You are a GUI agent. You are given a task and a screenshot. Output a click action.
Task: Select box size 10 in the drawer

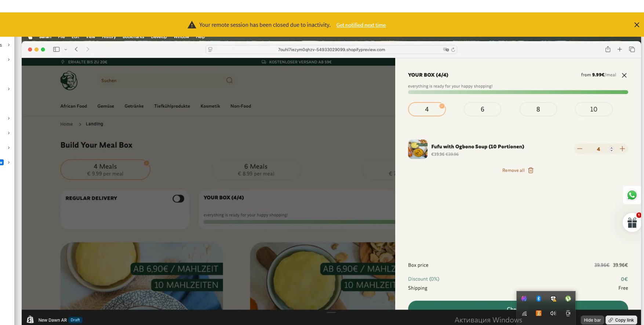pyautogui.click(x=594, y=109)
